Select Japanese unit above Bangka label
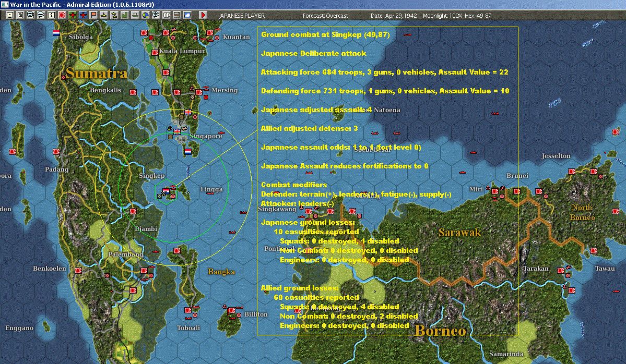 click(x=177, y=251)
